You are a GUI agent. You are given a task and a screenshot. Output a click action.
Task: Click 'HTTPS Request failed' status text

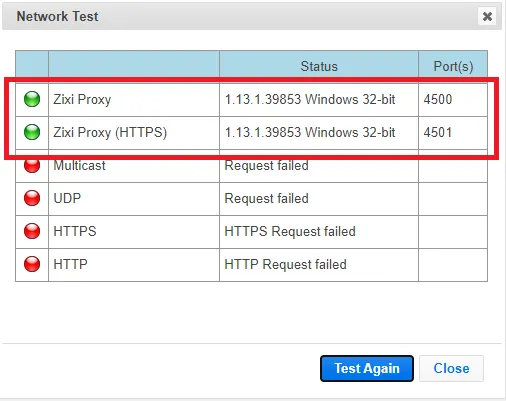[x=290, y=231]
